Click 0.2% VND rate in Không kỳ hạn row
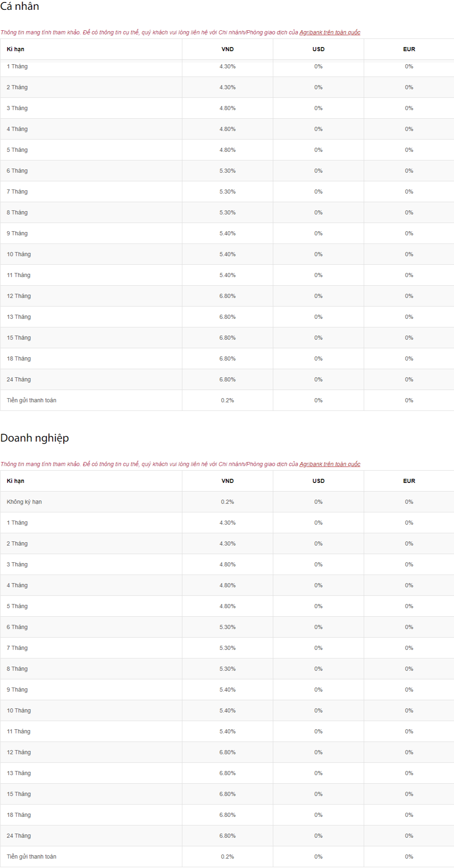 click(x=228, y=502)
